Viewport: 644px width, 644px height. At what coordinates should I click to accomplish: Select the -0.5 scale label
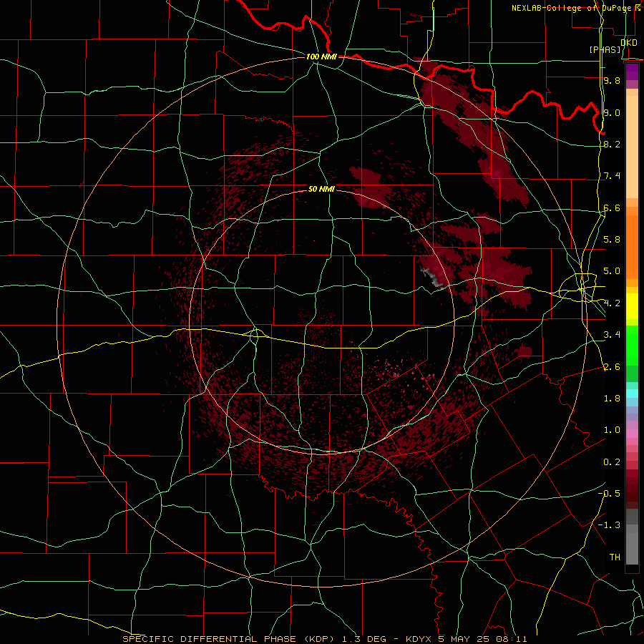click(609, 494)
